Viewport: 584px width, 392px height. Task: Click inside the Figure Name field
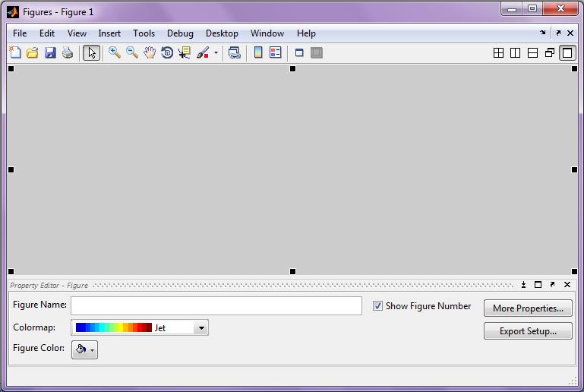pyautogui.click(x=216, y=305)
